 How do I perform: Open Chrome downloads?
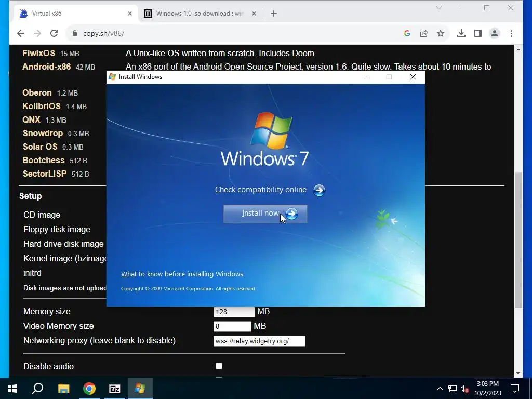tap(461, 33)
